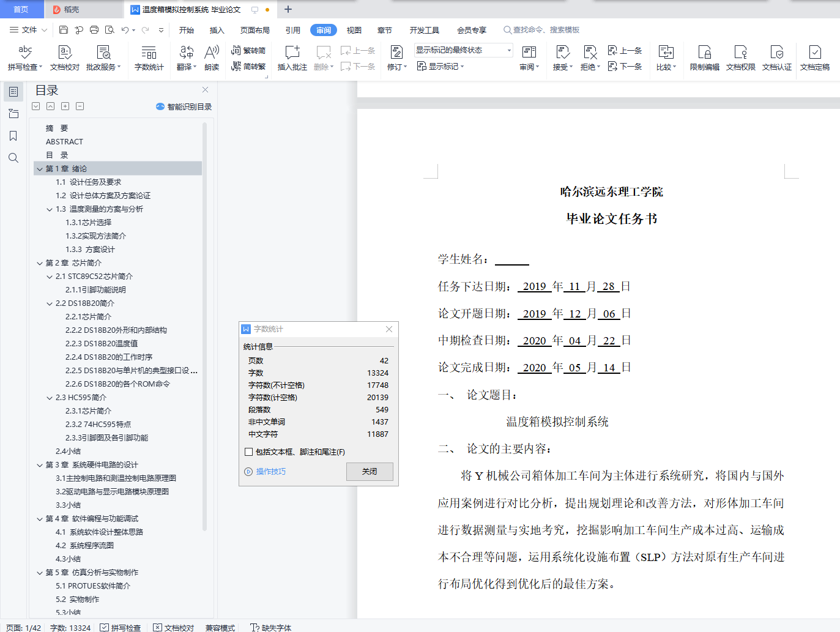Open the search magnifier in the left sidebar
The width and height of the screenshot is (840, 632).
(13, 158)
